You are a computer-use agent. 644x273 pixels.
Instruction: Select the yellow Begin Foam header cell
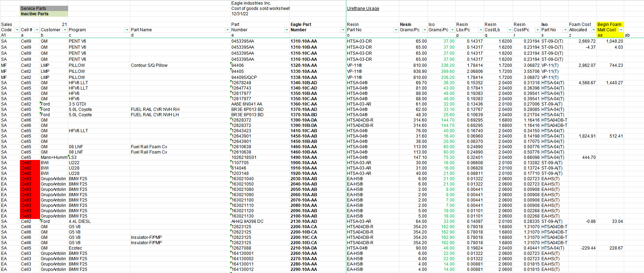tap(610, 25)
